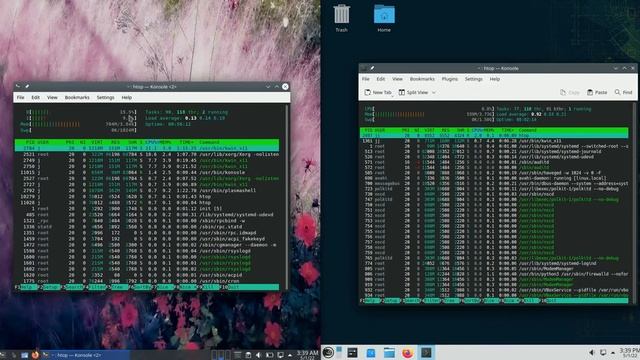The image size is (640, 360).
Task: Expand the Split View dropdown arrow
Action: pyautogui.click(x=433, y=93)
